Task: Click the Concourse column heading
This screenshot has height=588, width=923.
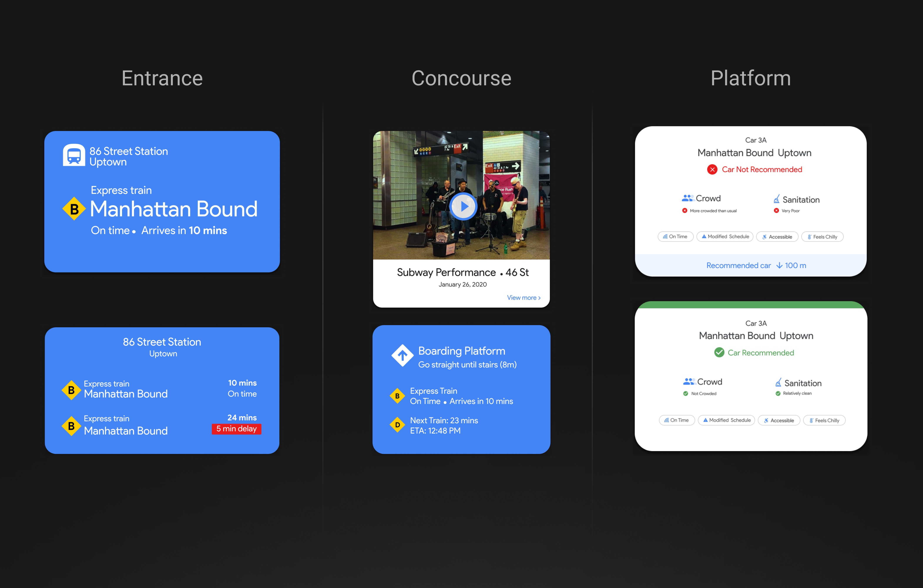Action: pyautogui.click(x=461, y=78)
